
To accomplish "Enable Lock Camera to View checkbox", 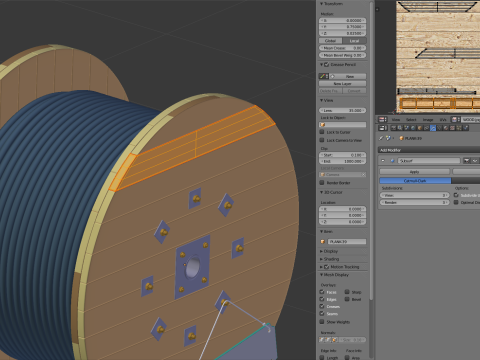I will [x=322, y=140].
